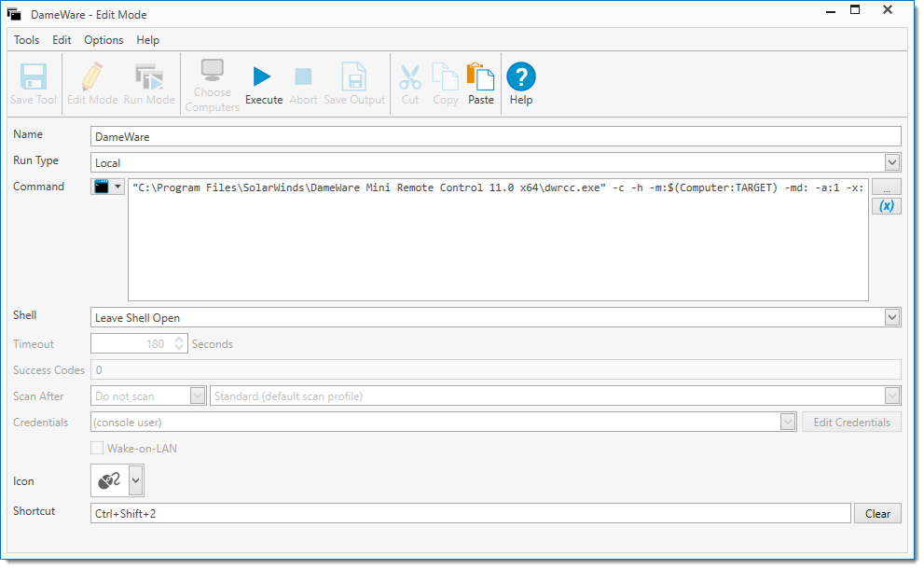The image size is (924, 569).
Task: Open the command type dropdown arrow
Action: click(x=117, y=187)
